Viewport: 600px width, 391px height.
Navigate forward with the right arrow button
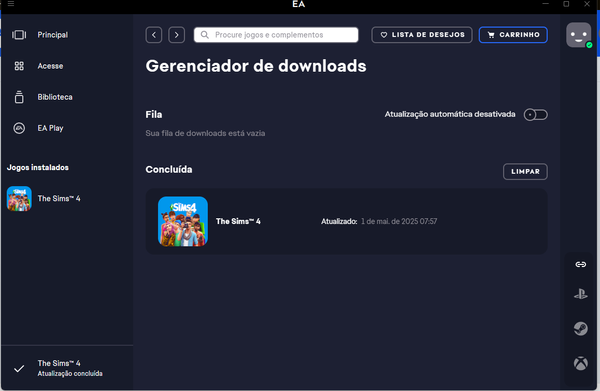pos(176,35)
